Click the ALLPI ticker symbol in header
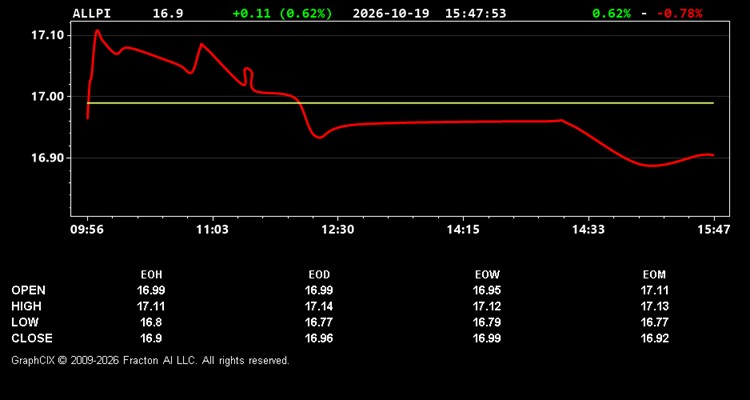The height and width of the screenshot is (400, 750). (x=92, y=13)
